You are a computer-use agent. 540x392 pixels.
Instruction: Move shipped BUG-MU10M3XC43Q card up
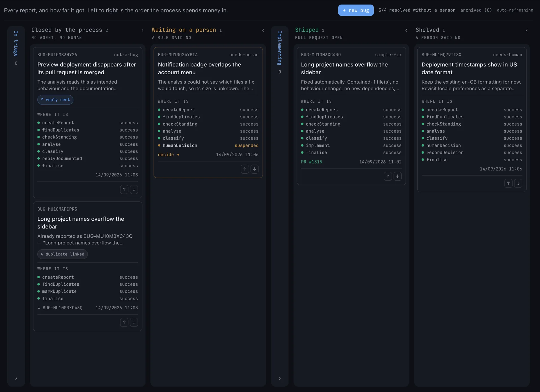point(388,176)
